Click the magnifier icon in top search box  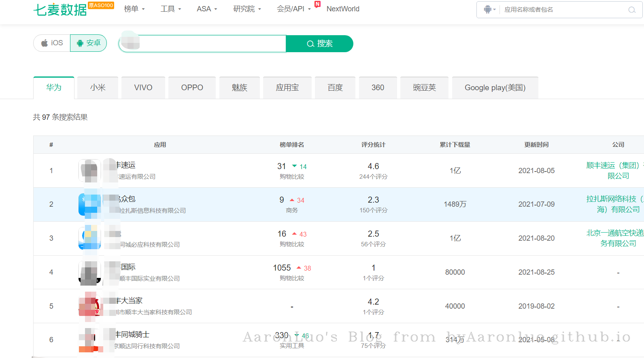click(x=631, y=10)
